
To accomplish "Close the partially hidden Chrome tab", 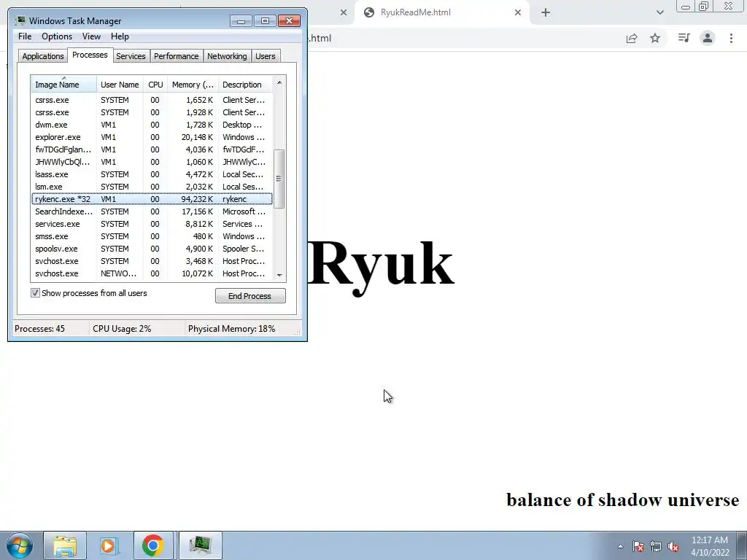I will tap(344, 13).
